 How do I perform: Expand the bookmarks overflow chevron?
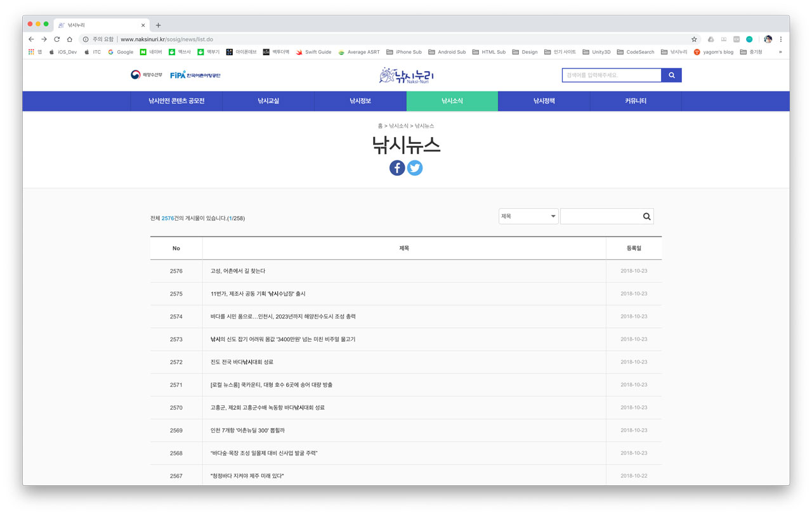pyautogui.click(x=780, y=52)
